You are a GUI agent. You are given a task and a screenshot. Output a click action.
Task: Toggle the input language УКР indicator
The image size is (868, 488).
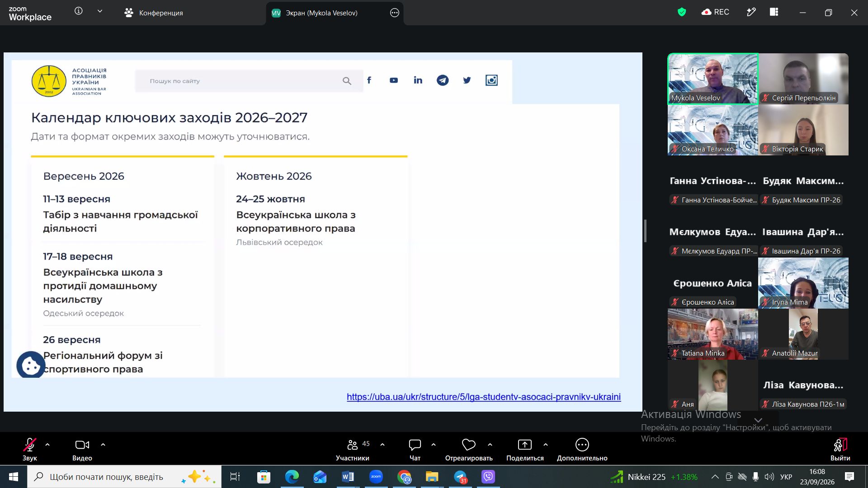click(786, 477)
